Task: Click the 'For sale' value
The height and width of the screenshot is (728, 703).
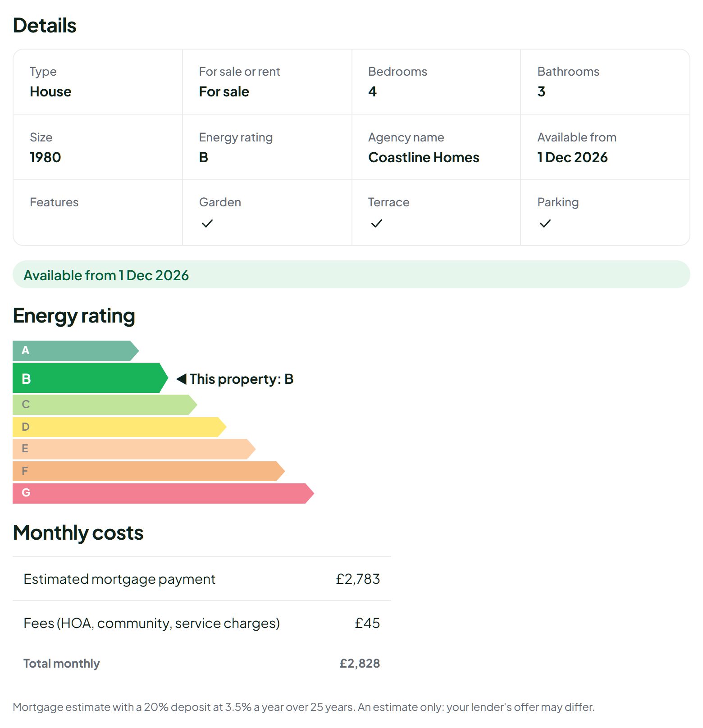Action: click(x=224, y=91)
